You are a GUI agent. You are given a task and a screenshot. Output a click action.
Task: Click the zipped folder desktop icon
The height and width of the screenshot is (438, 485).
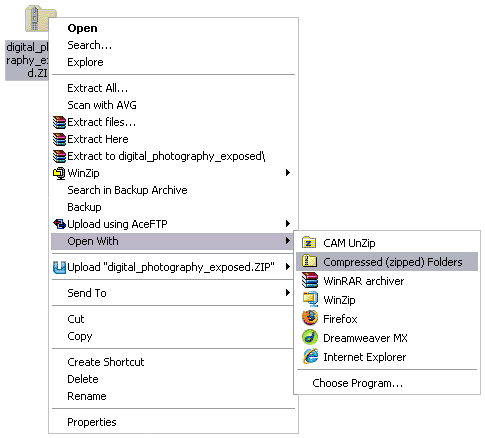[x=40, y=19]
